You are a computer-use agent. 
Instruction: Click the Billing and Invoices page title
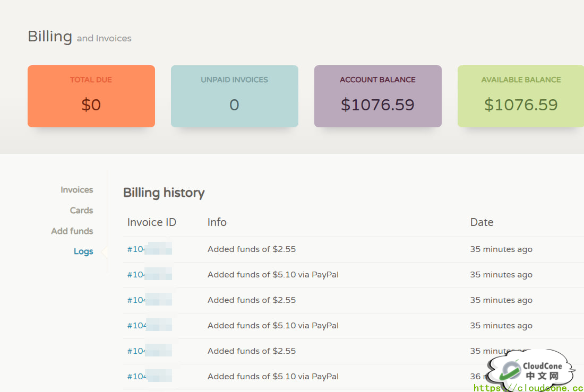tap(80, 37)
